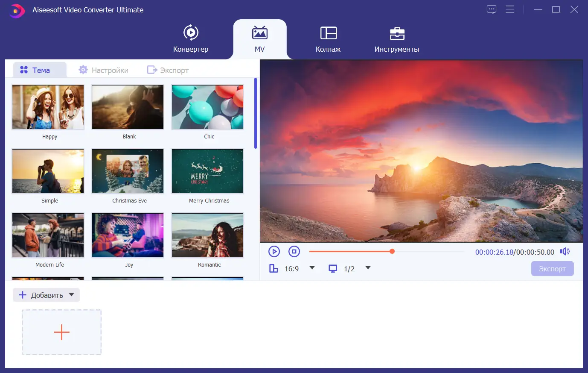Click the theme list vertical scrollbar
The image size is (588, 373).
pyautogui.click(x=256, y=113)
